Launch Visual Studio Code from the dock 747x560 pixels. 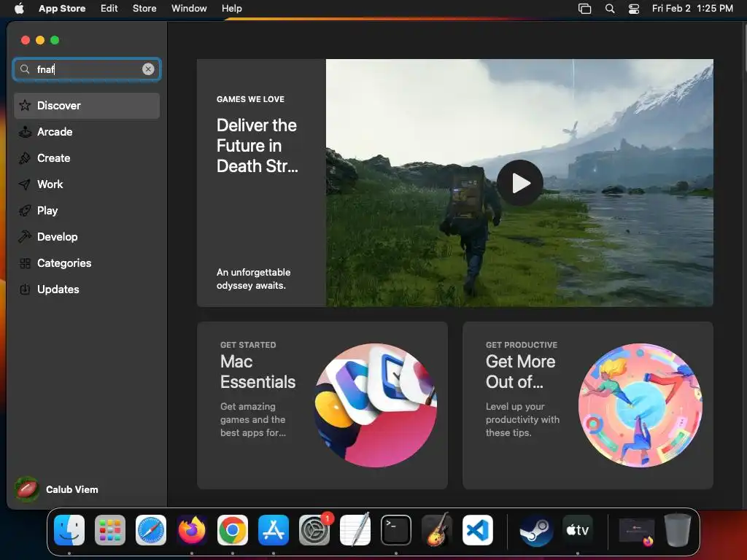coord(477,530)
